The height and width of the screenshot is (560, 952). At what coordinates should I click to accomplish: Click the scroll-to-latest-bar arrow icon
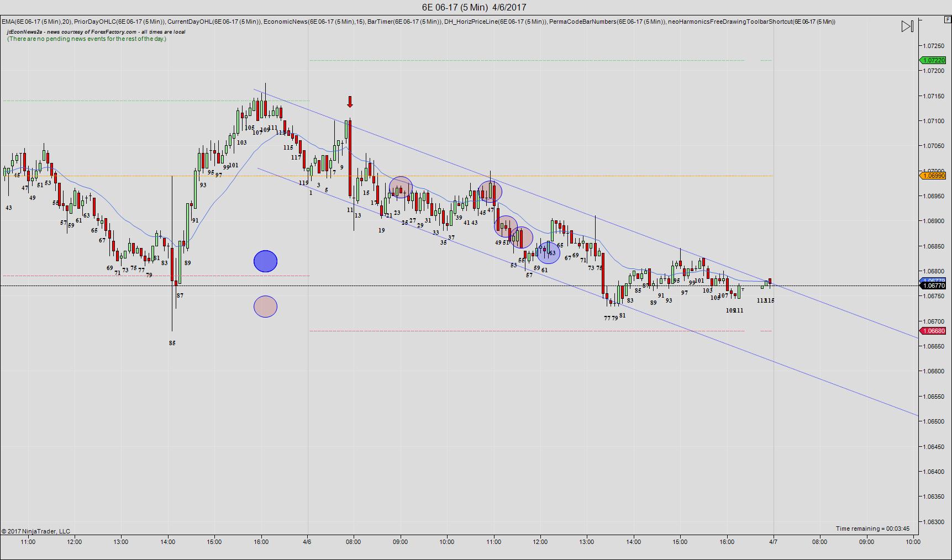coord(907,26)
